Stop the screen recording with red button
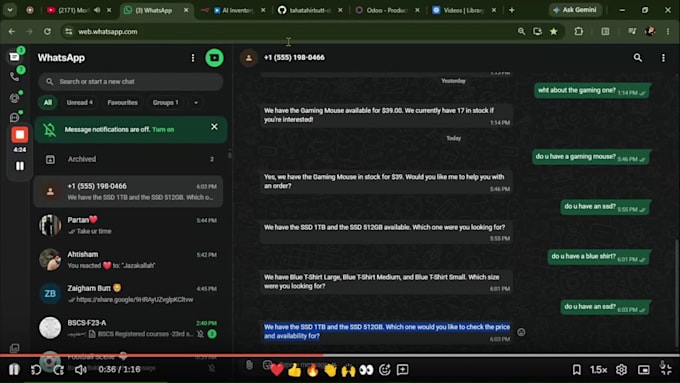The height and width of the screenshot is (383, 680). (x=20, y=134)
